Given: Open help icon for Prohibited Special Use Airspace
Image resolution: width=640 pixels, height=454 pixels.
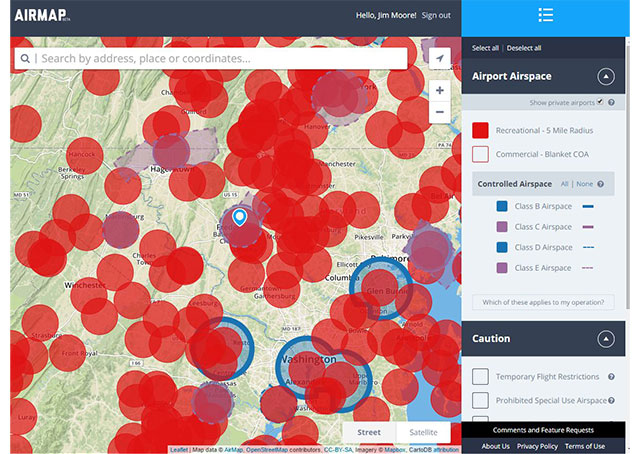Looking at the screenshot, I should (611, 401).
